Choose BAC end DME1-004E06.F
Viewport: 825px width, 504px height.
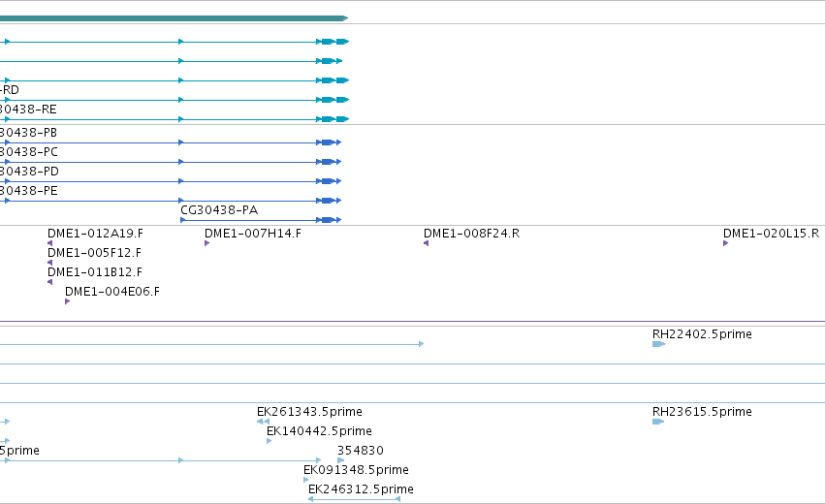(112, 292)
